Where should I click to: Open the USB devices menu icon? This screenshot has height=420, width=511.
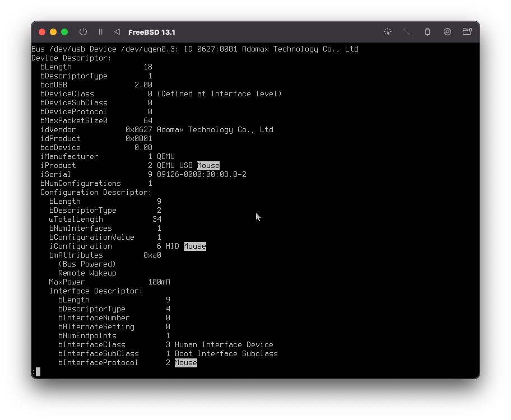(x=428, y=32)
